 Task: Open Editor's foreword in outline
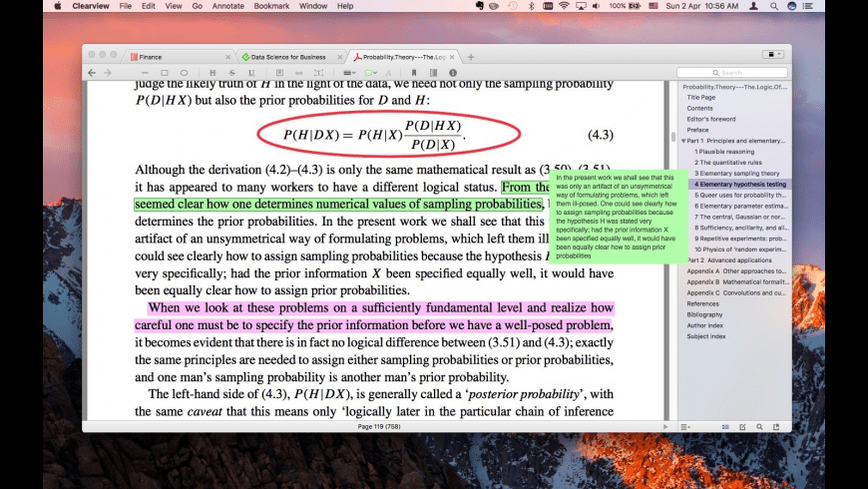711,119
